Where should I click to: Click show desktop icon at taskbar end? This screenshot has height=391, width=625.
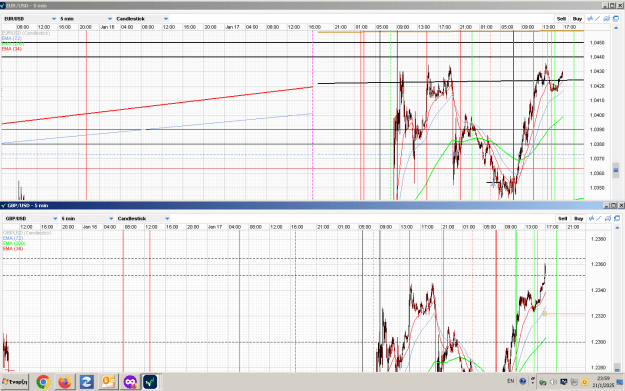pos(620,382)
